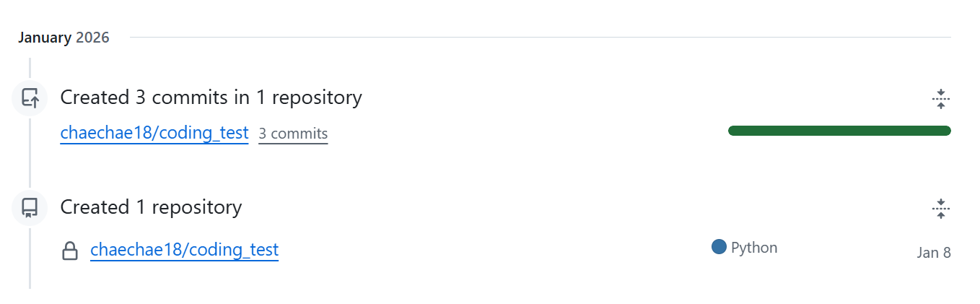
Task: Click the Jan 8 creation date
Action: tap(934, 253)
